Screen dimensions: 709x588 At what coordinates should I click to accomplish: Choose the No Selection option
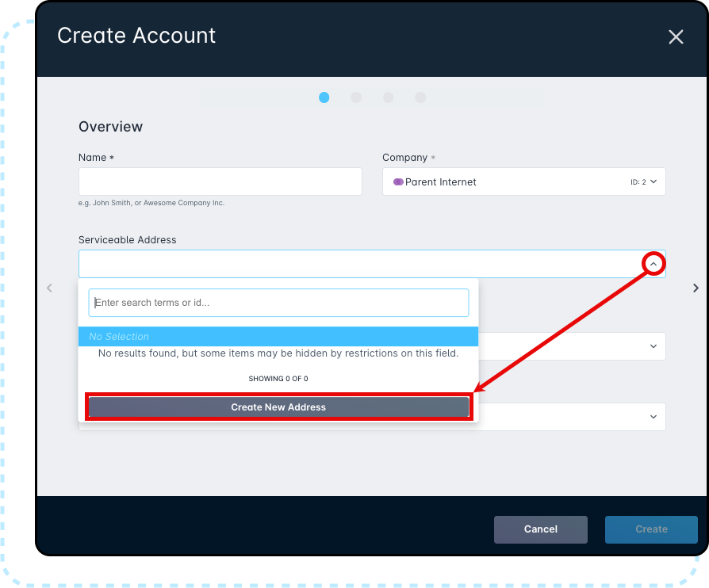278,336
